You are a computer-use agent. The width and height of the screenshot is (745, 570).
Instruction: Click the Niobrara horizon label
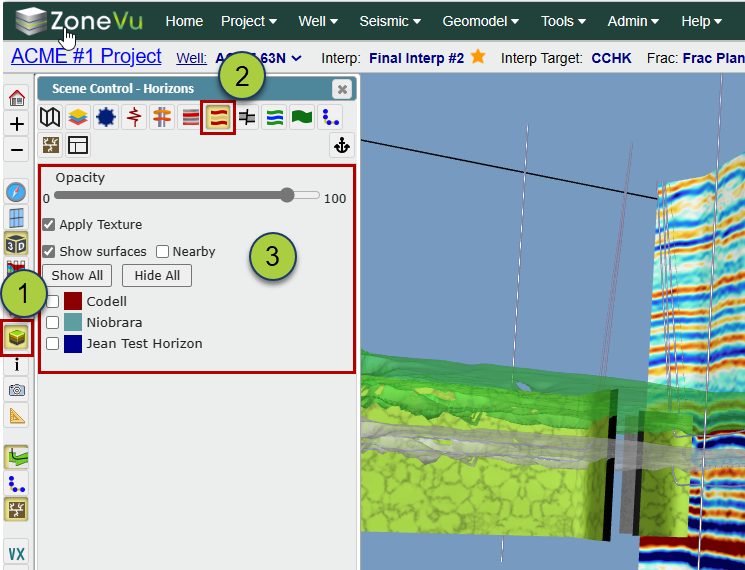(x=114, y=323)
